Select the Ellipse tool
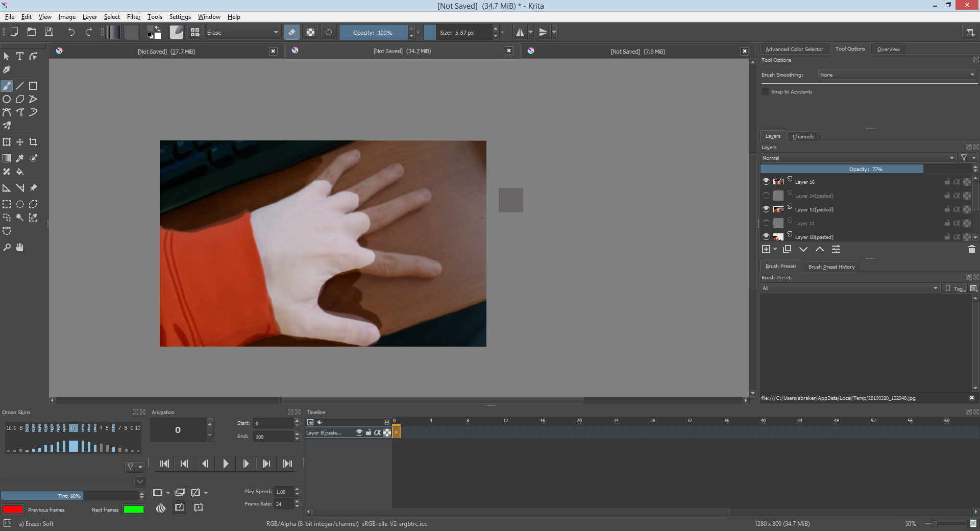This screenshot has height=531, width=980. point(7,99)
